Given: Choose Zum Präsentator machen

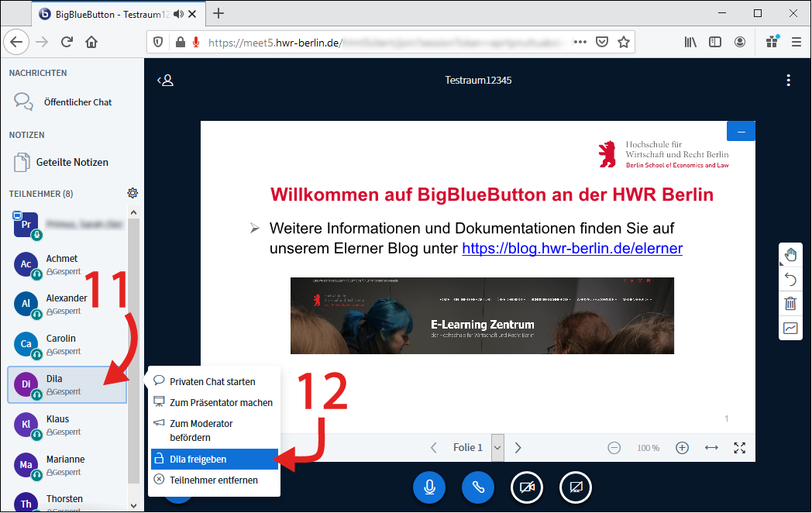Looking at the screenshot, I should click(x=215, y=403).
